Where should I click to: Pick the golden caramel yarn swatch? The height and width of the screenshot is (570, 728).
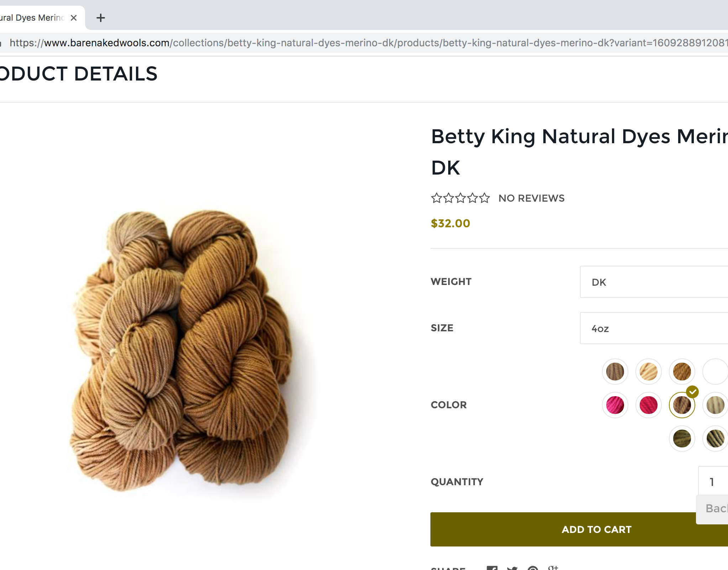pyautogui.click(x=682, y=372)
